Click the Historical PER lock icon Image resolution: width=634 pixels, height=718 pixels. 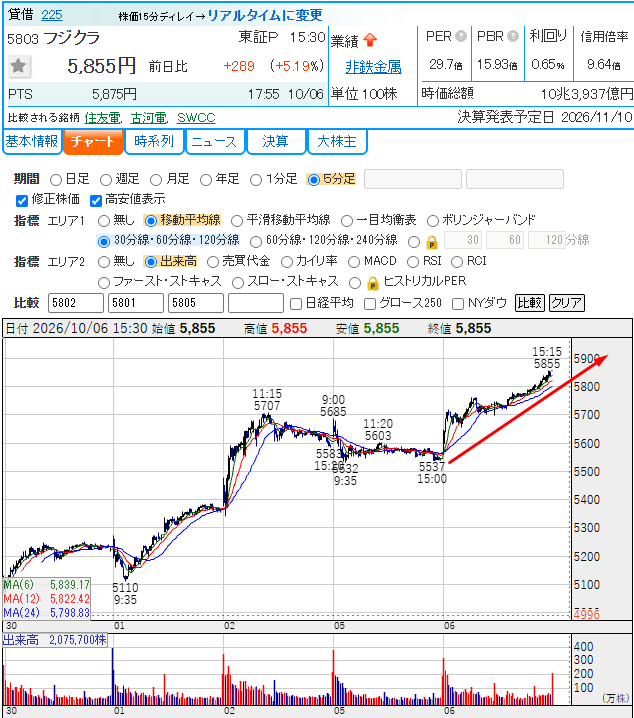click(x=373, y=283)
